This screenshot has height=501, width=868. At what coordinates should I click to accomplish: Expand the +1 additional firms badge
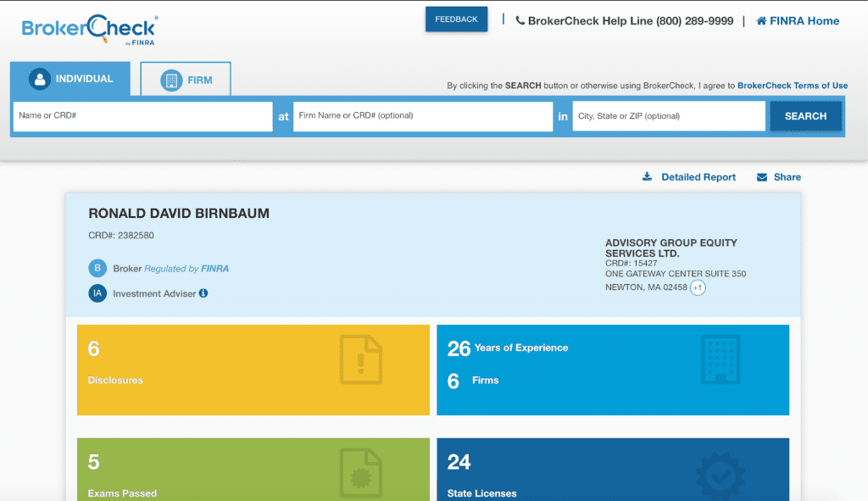tap(698, 287)
